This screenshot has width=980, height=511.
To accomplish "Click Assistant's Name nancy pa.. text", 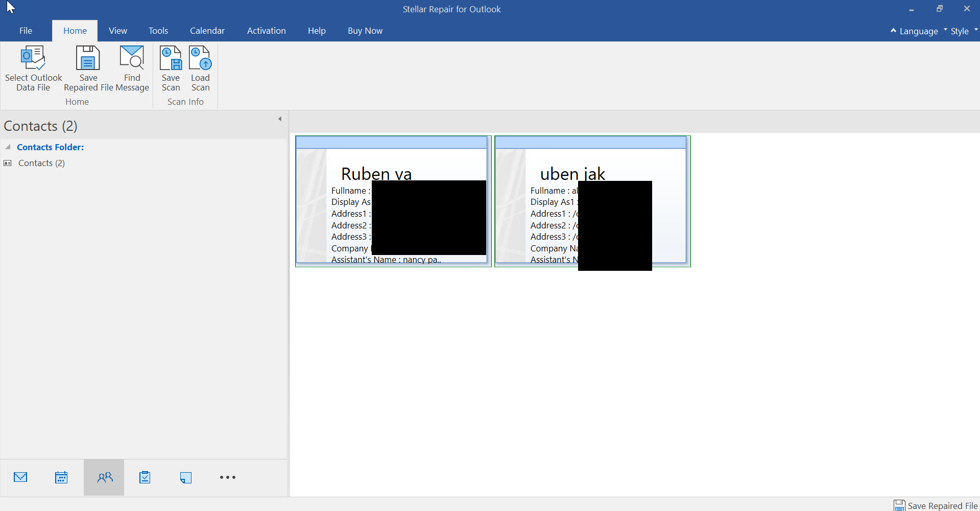I will (386, 260).
